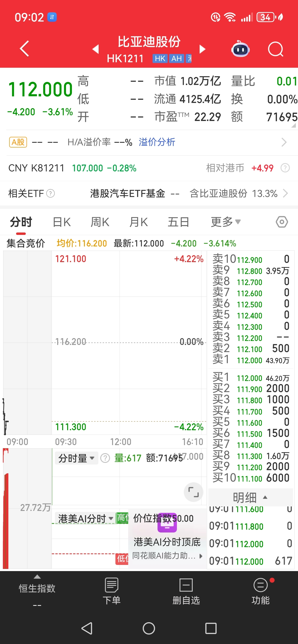Switch to 月K tab

[x=139, y=222]
